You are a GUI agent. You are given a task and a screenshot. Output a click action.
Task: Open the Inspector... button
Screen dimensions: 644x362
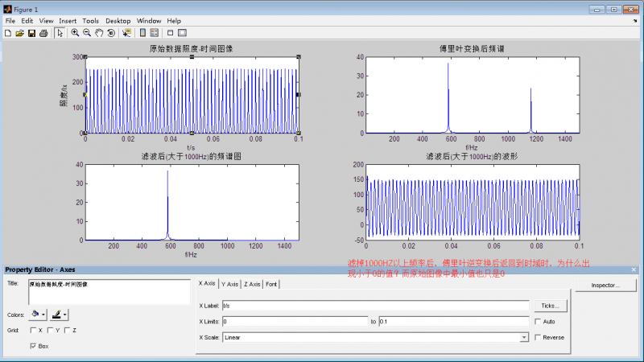point(607,285)
